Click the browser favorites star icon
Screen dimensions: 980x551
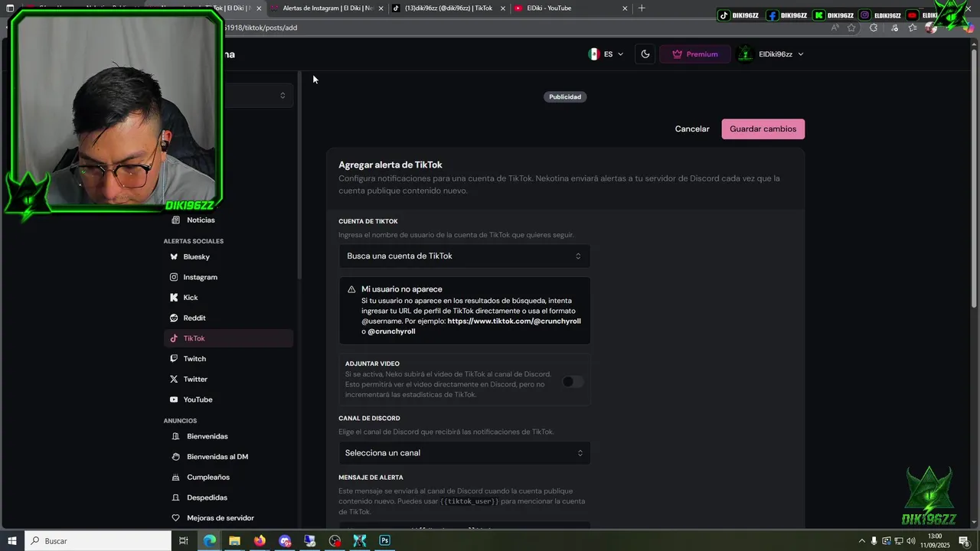pyautogui.click(x=851, y=28)
